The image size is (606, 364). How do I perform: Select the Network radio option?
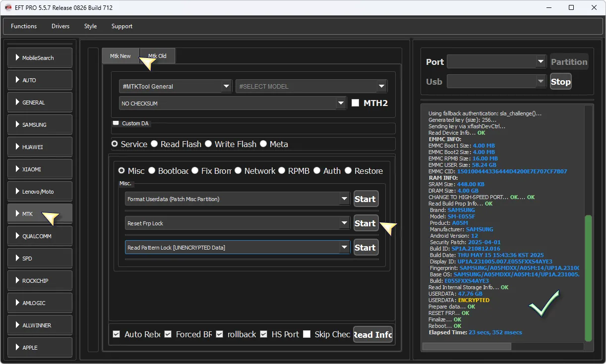point(238,171)
